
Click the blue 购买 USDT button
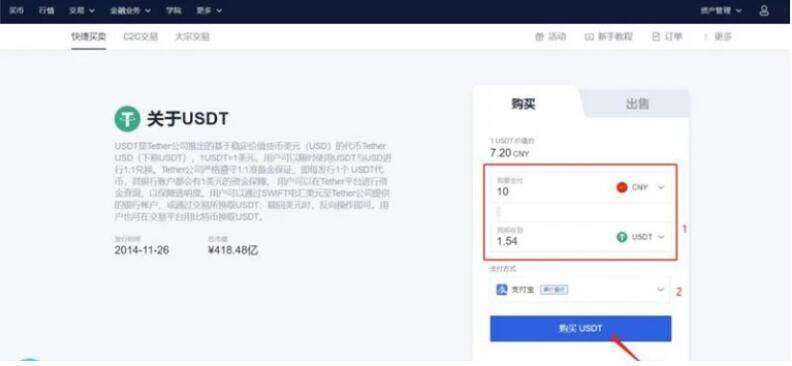[580, 329]
